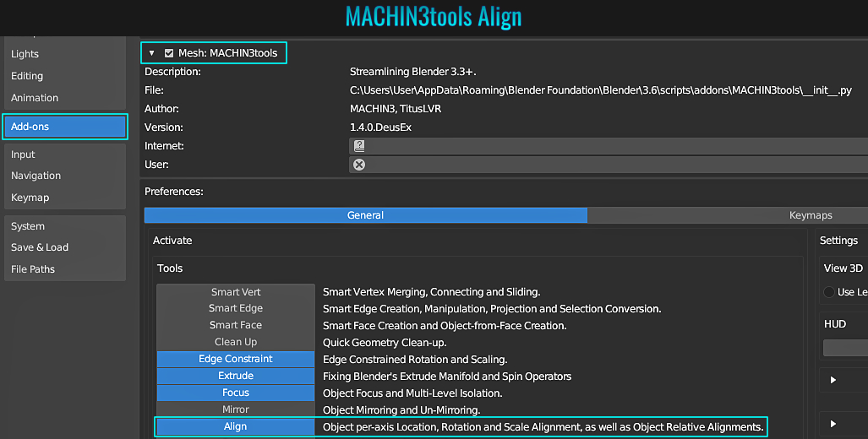The height and width of the screenshot is (439, 868).
Task: Enable the Smart Edge tool
Action: [x=236, y=308]
